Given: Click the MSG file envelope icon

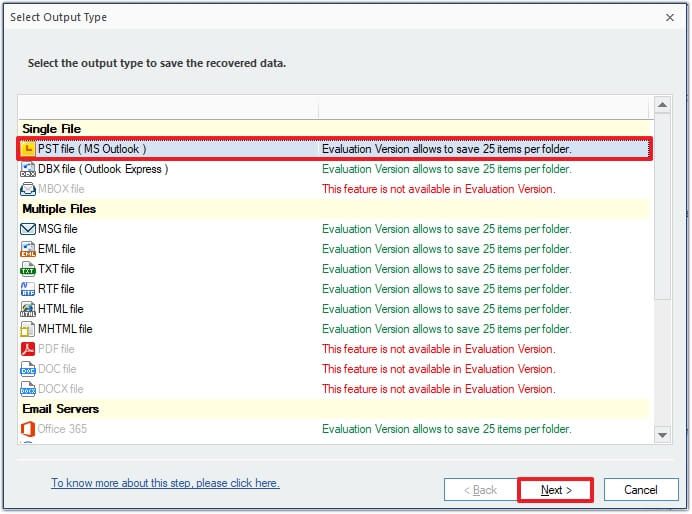Looking at the screenshot, I should [x=28, y=229].
